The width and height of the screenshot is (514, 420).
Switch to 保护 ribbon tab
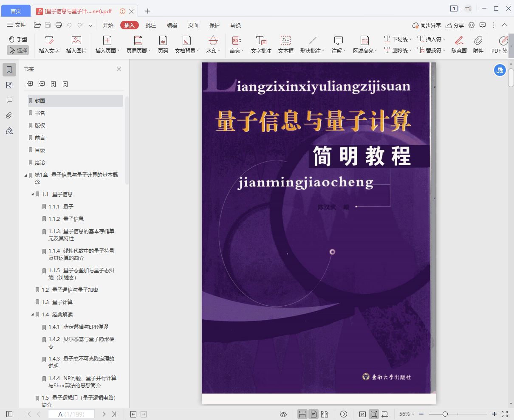[215, 25]
